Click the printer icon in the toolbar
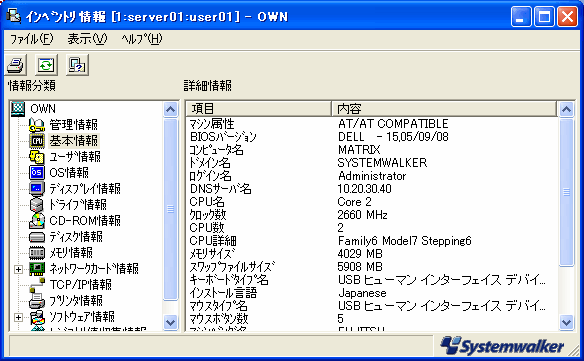 [16, 65]
